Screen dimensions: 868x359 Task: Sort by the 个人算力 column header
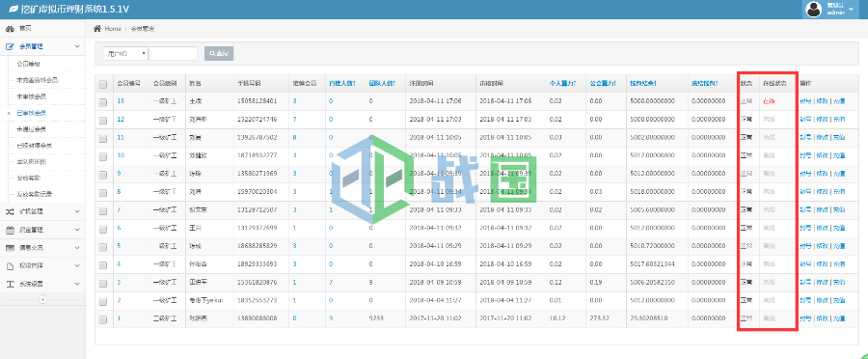(561, 84)
